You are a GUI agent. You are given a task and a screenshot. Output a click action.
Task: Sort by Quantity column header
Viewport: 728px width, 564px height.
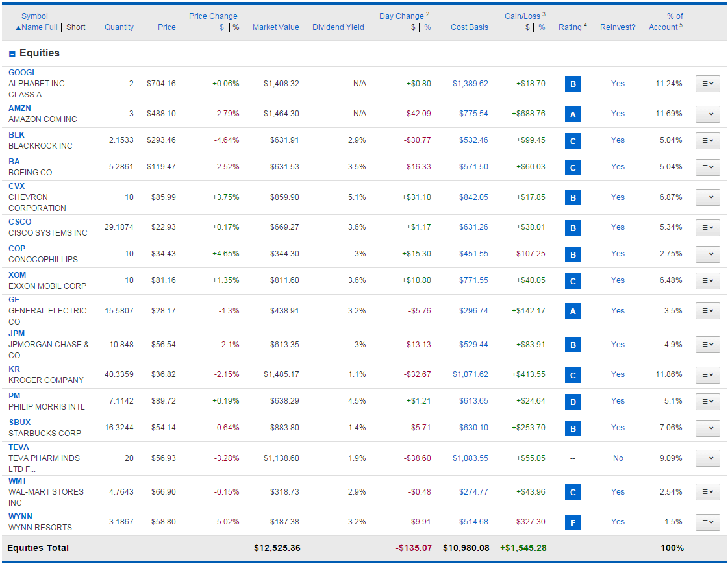point(119,27)
